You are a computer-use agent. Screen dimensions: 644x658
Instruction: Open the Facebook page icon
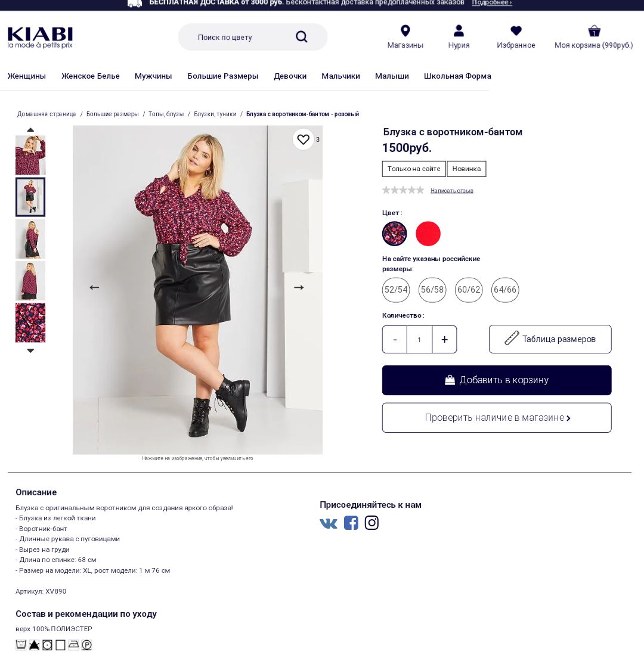[x=351, y=523]
